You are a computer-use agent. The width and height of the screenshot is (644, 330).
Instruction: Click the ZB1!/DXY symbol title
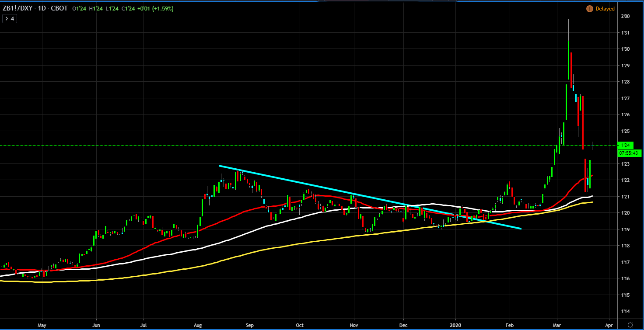(x=17, y=8)
